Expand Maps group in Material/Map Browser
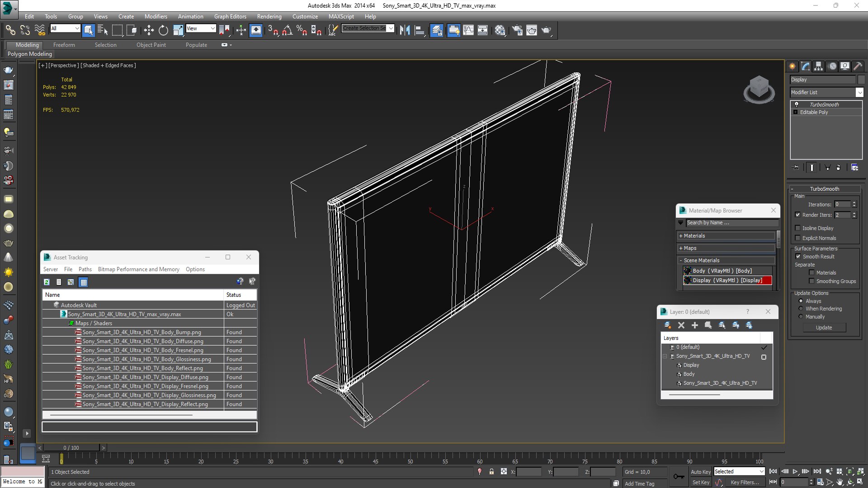This screenshot has height=488, width=868. pyautogui.click(x=727, y=248)
